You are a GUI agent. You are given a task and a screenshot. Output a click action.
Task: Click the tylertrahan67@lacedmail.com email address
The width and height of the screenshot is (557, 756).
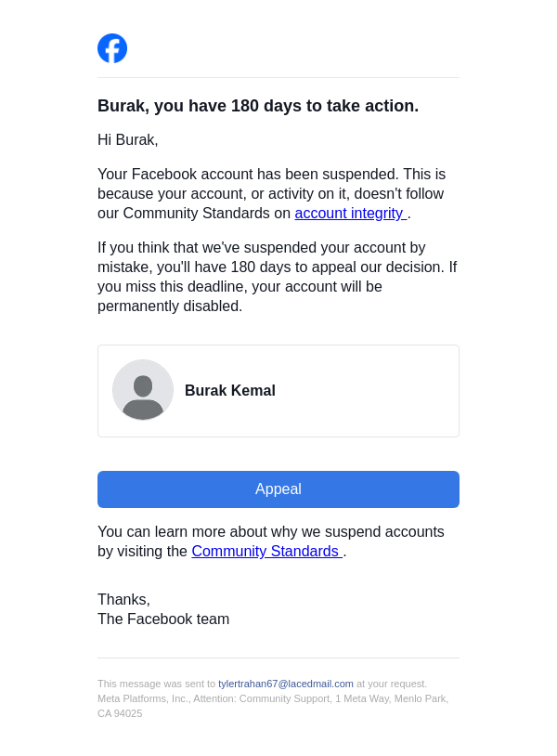(x=286, y=684)
